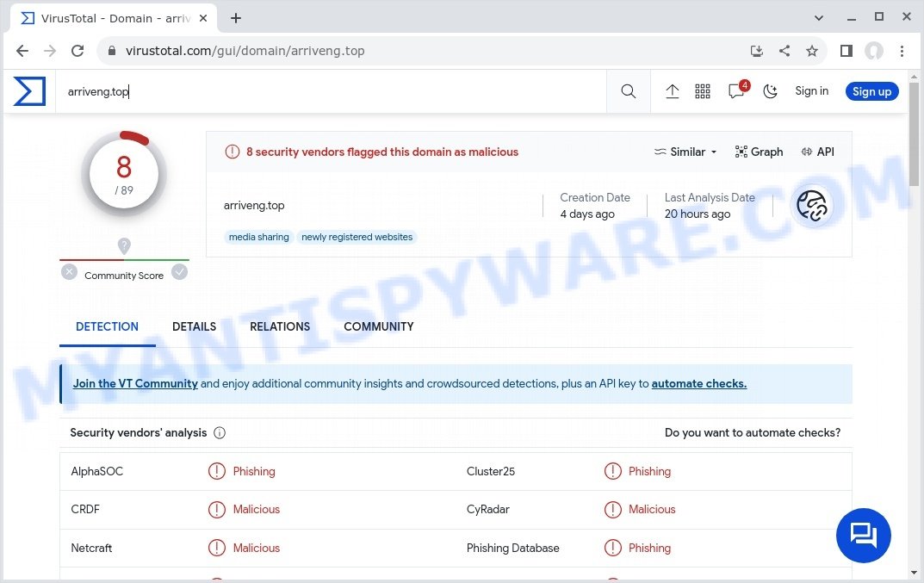Open the upload file icon
Viewport: 924px width, 583px height.
[673, 91]
